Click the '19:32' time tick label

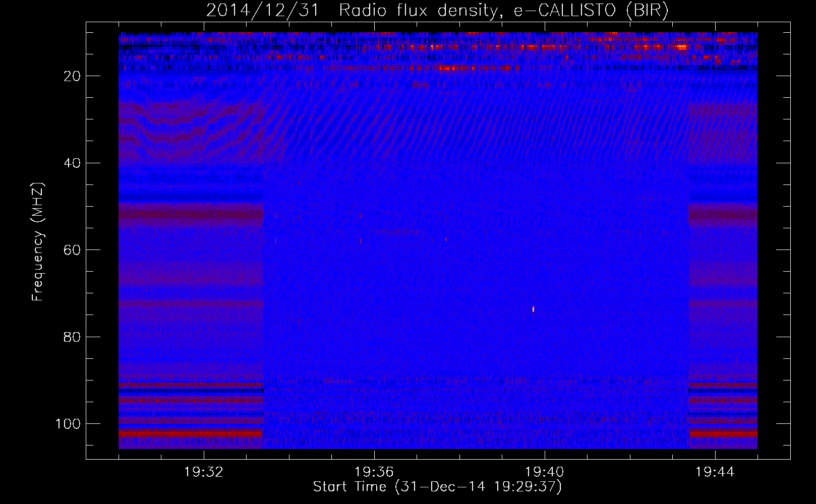[x=204, y=472]
